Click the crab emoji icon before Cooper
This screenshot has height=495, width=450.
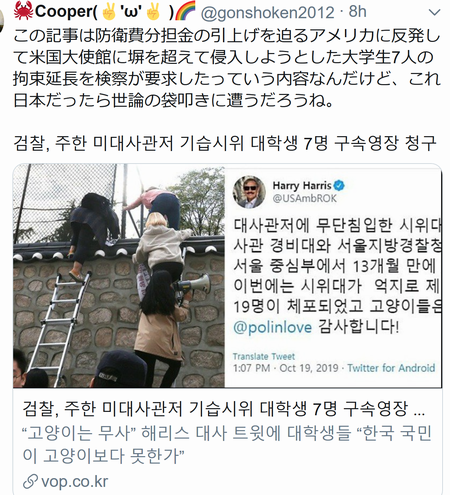point(23,11)
